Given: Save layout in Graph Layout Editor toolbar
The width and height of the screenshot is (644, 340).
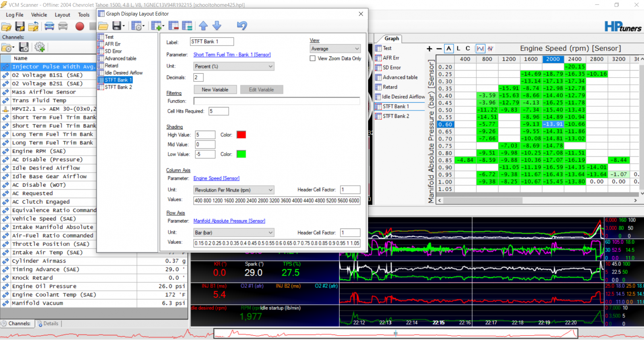Looking at the screenshot, I should [x=117, y=26].
